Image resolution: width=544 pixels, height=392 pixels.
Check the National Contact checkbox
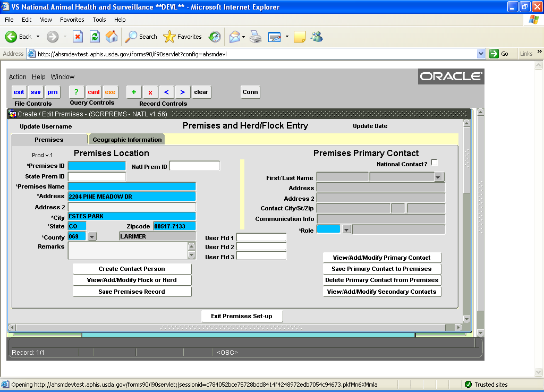[435, 163]
